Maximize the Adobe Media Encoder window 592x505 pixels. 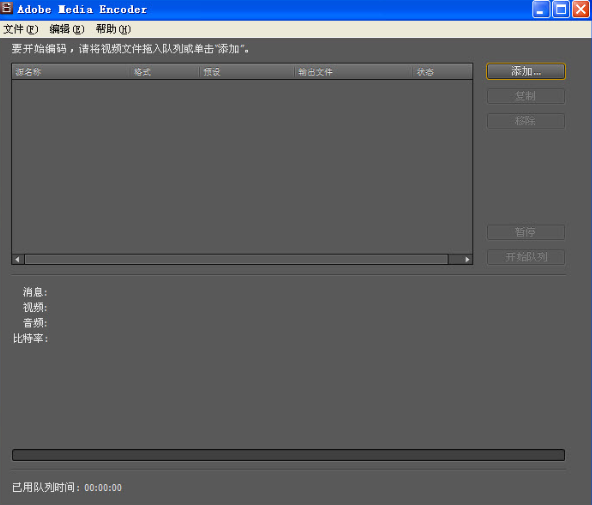(561, 9)
